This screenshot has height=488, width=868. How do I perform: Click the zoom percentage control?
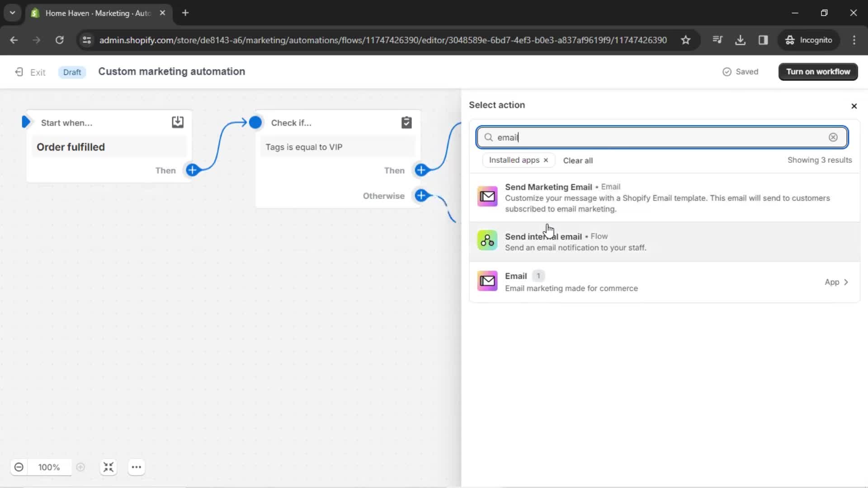pos(49,467)
